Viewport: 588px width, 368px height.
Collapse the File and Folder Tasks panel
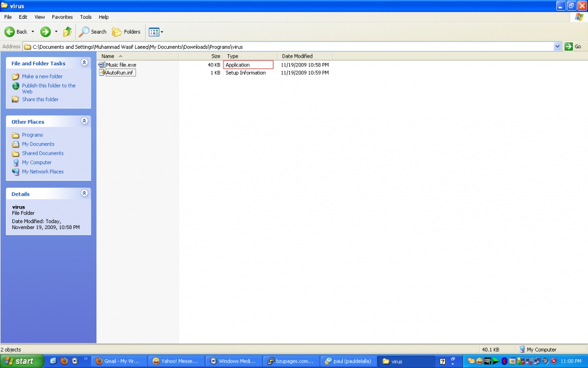pos(84,62)
